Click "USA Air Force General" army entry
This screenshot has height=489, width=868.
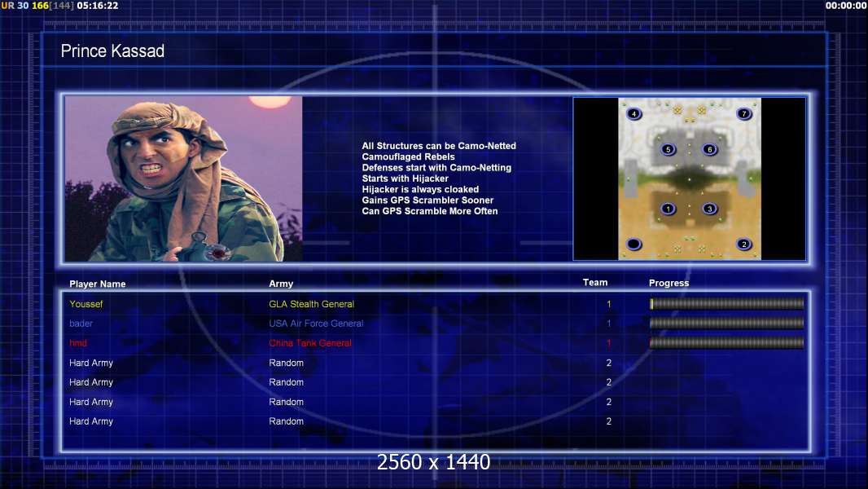click(316, 324)
